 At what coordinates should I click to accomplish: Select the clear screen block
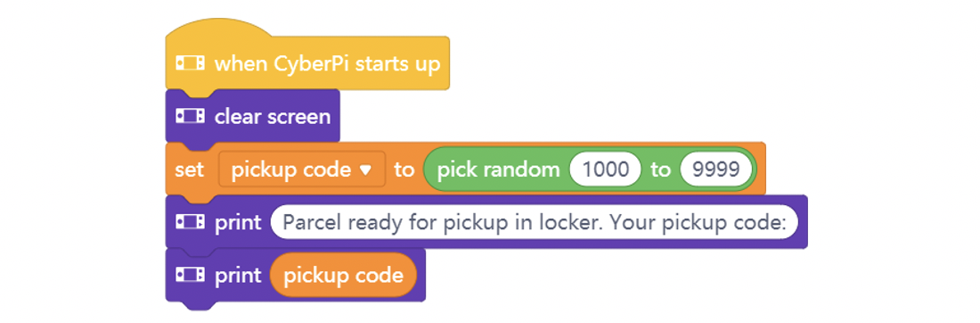[x=252, y=116]
